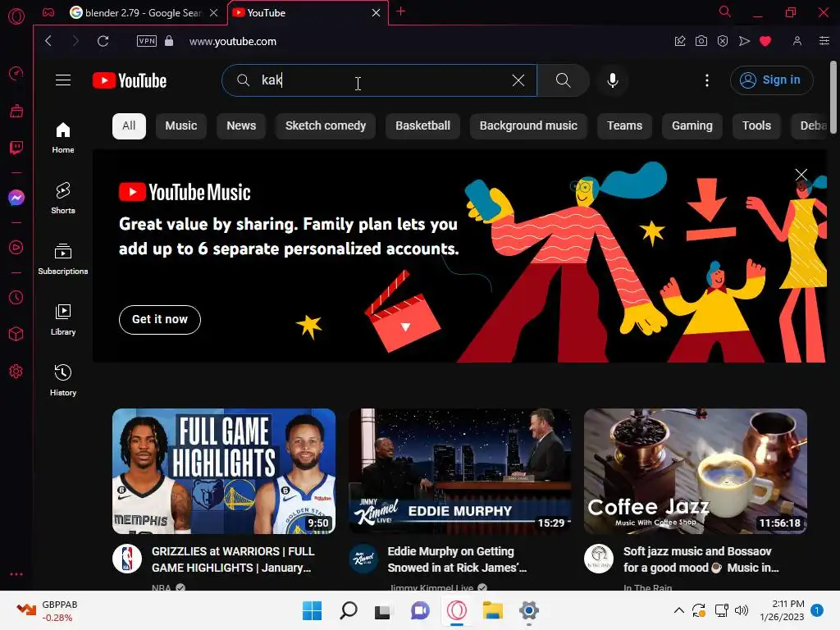
Task: Open new tab with plus button
Action: 400,11
